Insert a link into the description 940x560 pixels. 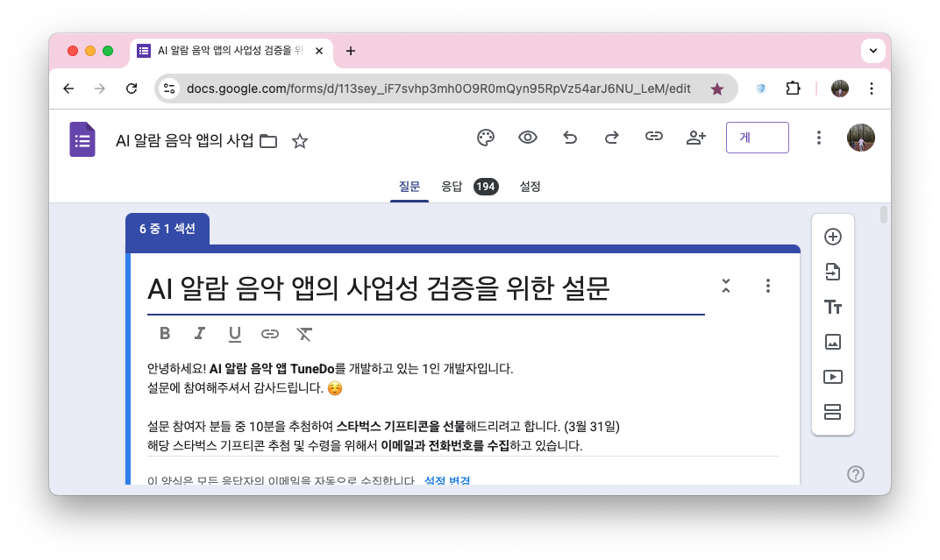(x=270, y=334)
